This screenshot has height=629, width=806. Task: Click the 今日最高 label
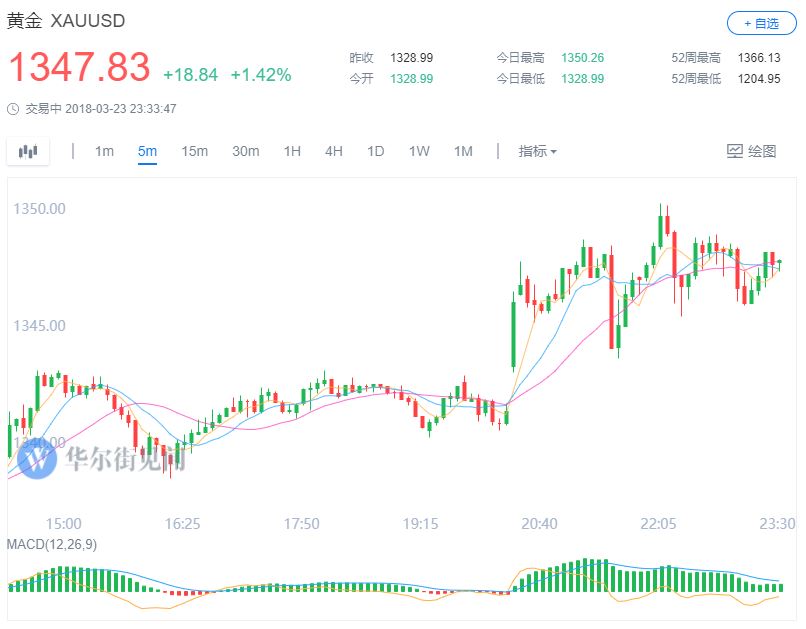[520, 58]
